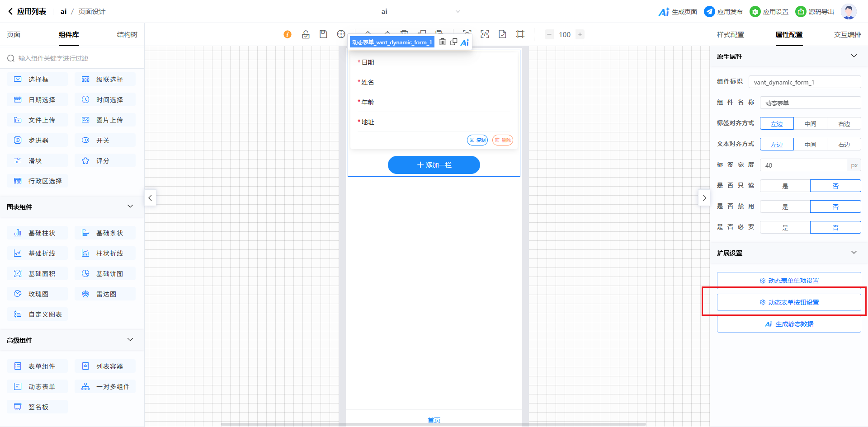868x427 pixels.
Task: Click the 添加一栏 button
Action: (434, 165)
